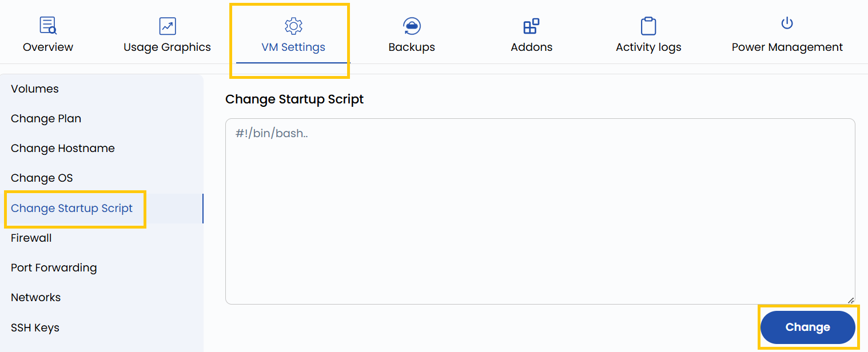Click the Addons blocks icon
The height and width of the screenshot is (352, 868).
click(x=531, y=25)
